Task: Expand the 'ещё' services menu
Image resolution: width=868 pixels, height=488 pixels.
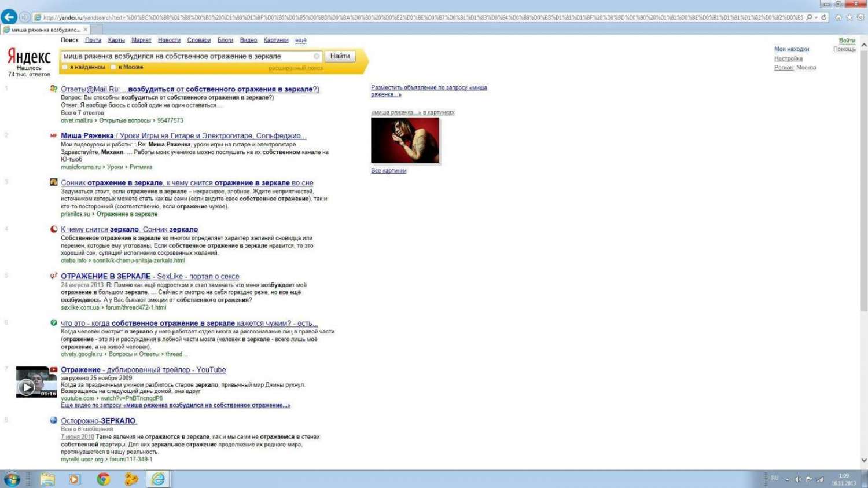Action: pos(301,40)
